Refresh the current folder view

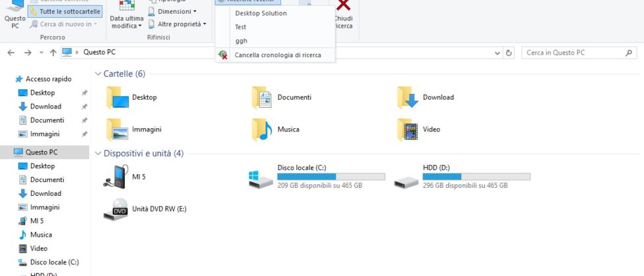(509, 53)
